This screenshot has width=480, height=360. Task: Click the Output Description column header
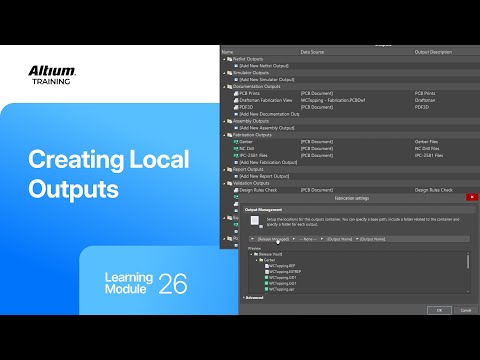coord(433,52)
